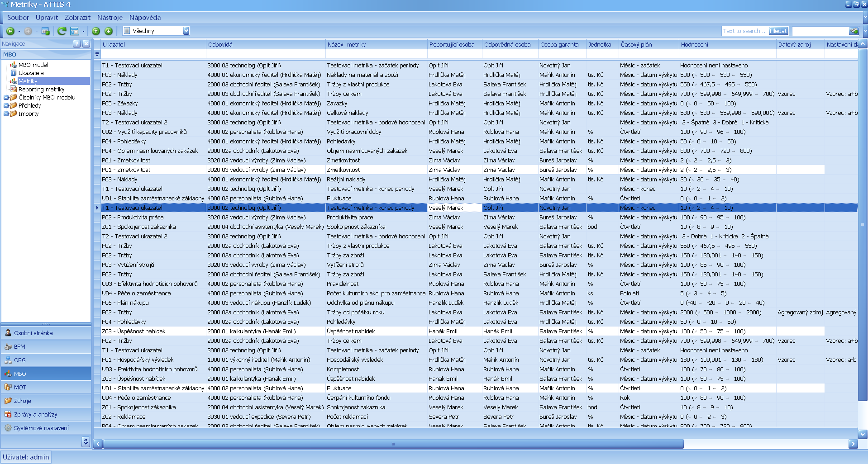Click the empty field beside the binoculars

820,31
